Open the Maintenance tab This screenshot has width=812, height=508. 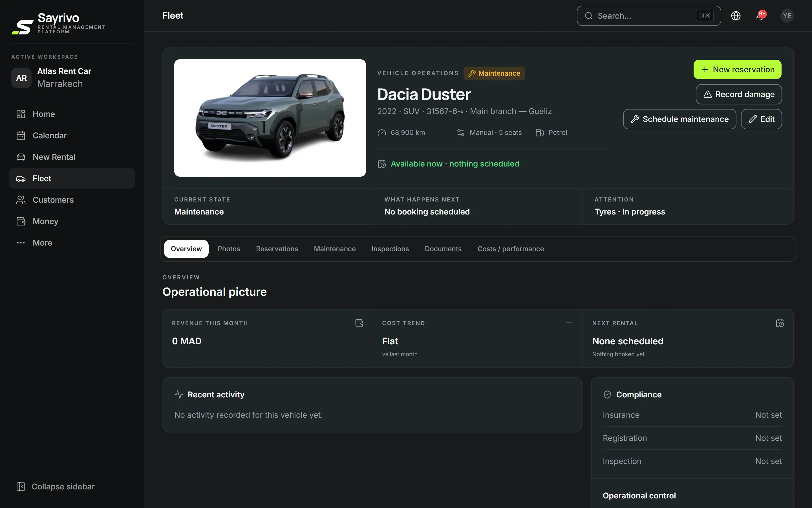tap(335, 249)
